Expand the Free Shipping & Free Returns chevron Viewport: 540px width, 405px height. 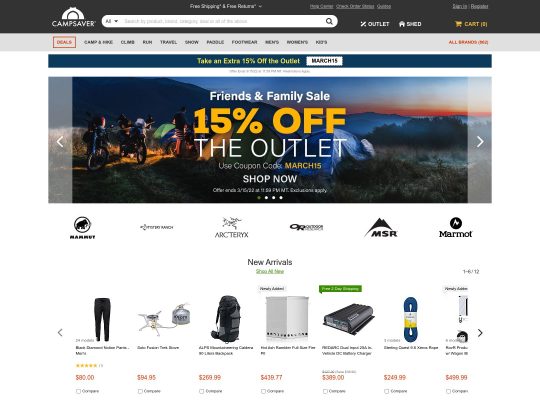(260, 6)
